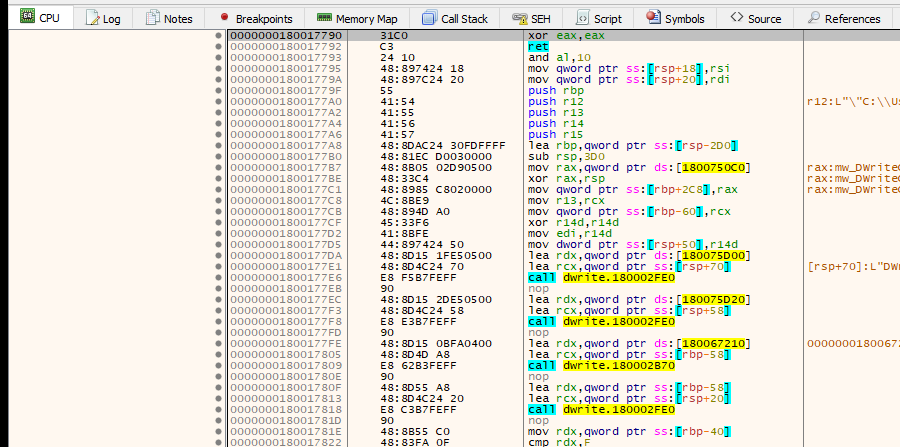Open the Symbols tab
This screenshot has width=900, height=447.
click(676, 18)
